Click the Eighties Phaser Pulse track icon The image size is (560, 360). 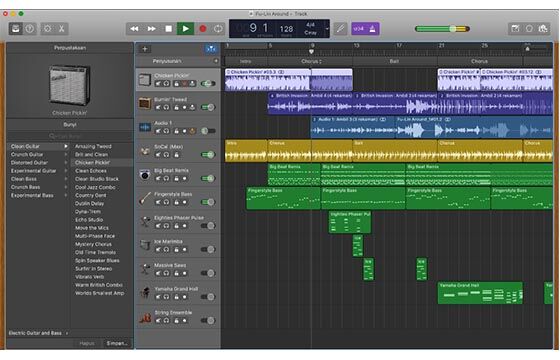(145, 222)
